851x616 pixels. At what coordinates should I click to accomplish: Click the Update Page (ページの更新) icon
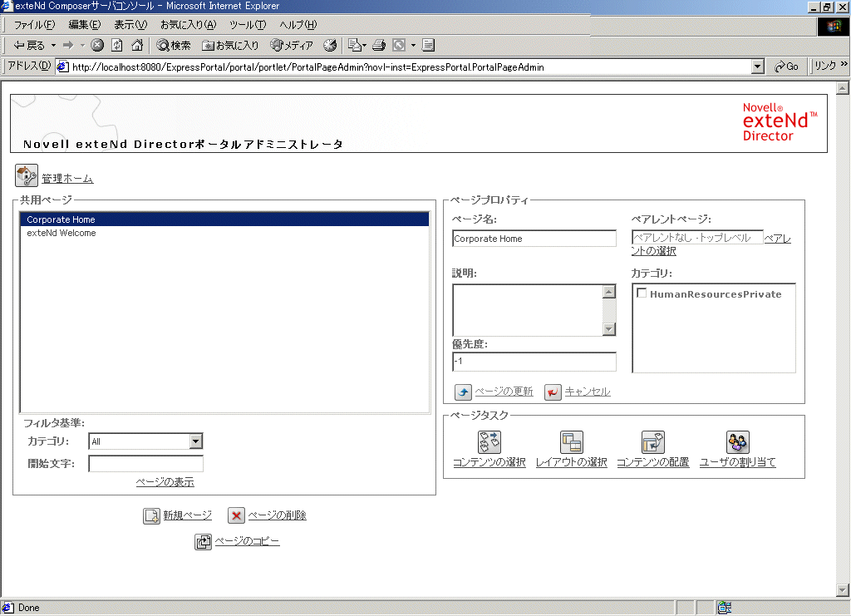(x=463, y=392)
